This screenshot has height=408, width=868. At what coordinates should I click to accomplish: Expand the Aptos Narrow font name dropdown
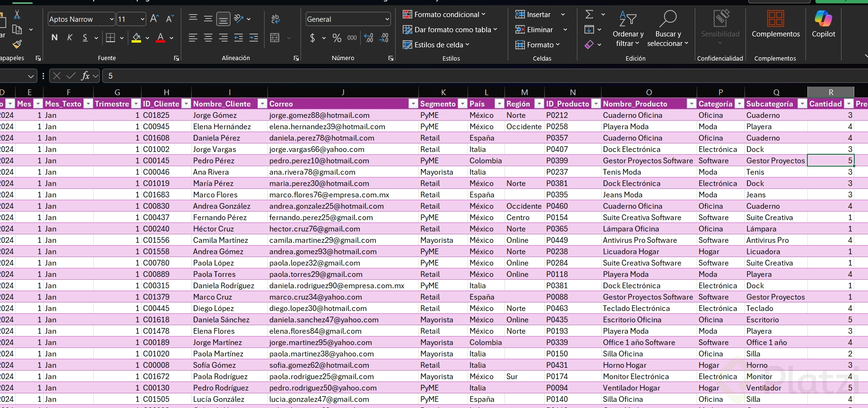(x=112, y=19)
